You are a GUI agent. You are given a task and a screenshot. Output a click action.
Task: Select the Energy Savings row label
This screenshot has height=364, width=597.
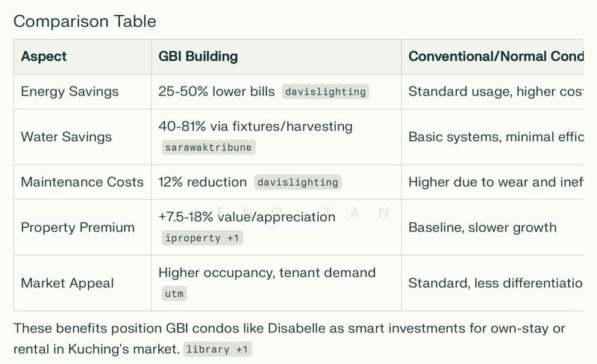tap(69, 92)
